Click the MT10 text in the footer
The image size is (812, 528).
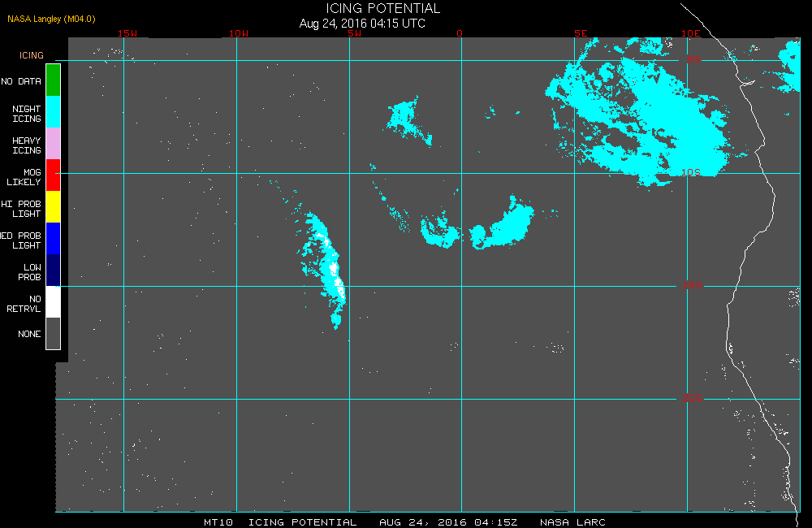coord(218,522)
